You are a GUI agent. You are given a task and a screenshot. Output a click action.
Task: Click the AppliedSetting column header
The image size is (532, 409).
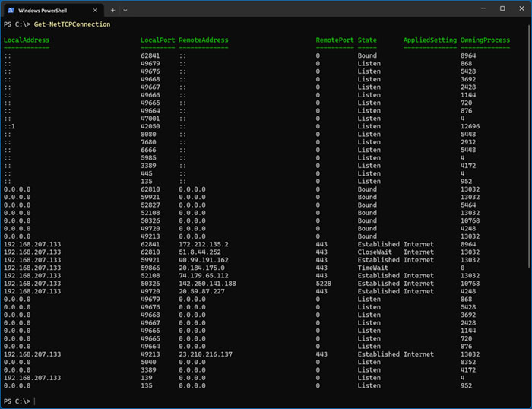[430, 40]
